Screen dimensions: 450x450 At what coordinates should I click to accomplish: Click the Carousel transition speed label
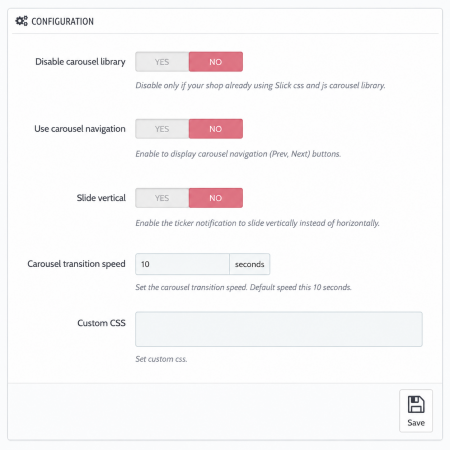point(76,264)
